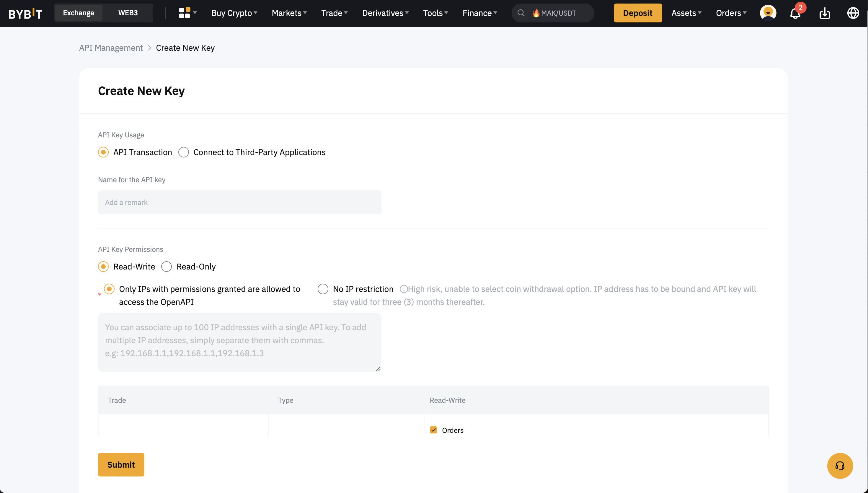Screen dimensions: 868x493
Task: Uncheck the Orders checkbox
Action: (x=433, y=430)
